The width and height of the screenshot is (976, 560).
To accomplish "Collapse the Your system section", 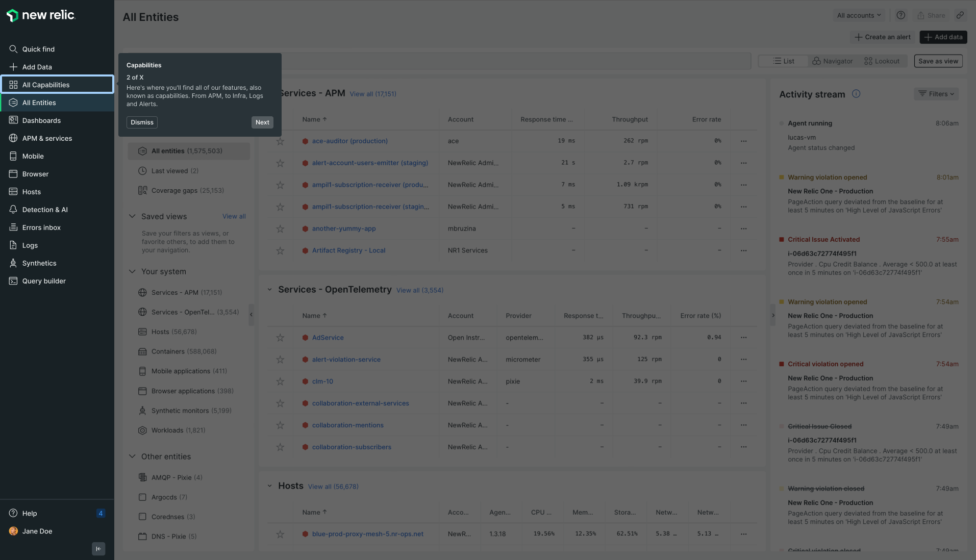I will (x=132, y=271).
